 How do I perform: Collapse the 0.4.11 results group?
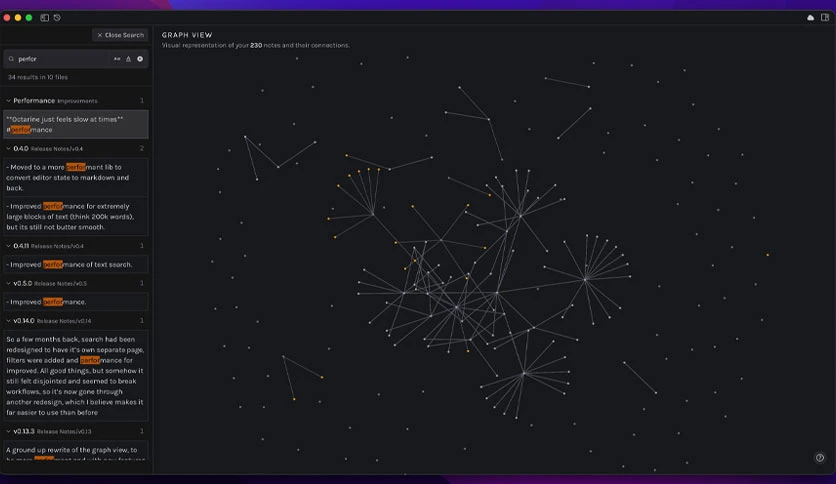[9, 246]
